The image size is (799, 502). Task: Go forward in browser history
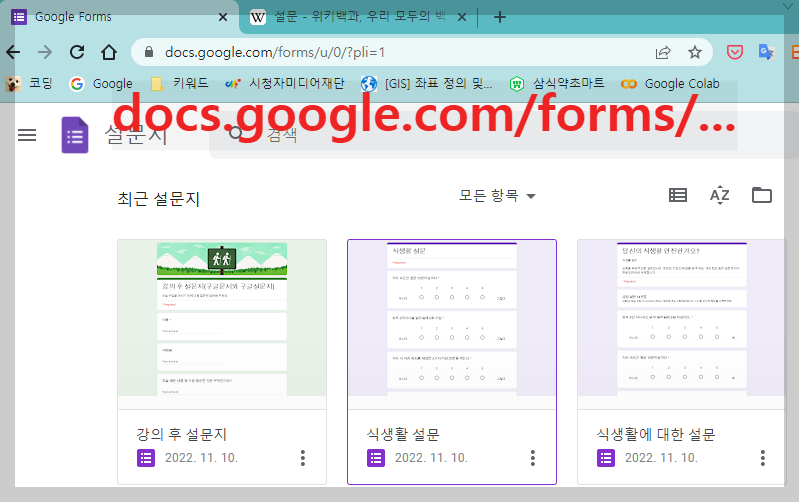(x=45, y=52)
